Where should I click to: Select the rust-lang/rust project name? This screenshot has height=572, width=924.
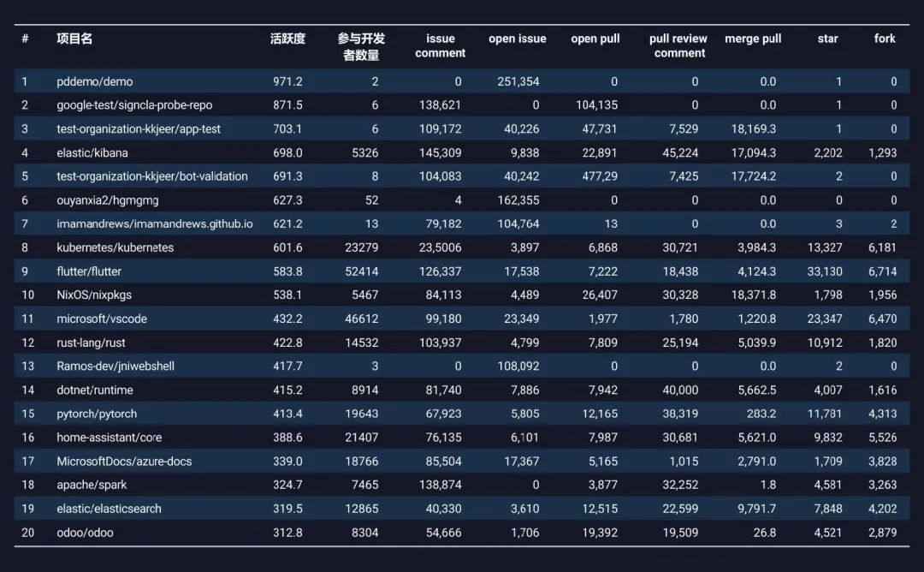click(91, 343)
